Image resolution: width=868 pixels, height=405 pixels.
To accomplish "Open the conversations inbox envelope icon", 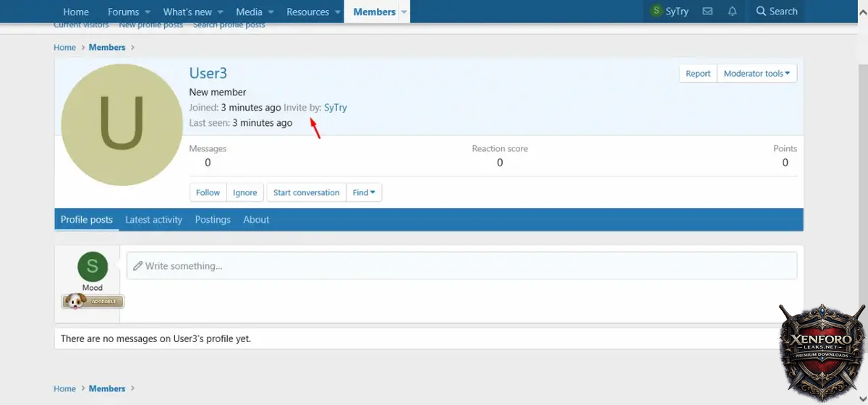I will click(707, 12).
